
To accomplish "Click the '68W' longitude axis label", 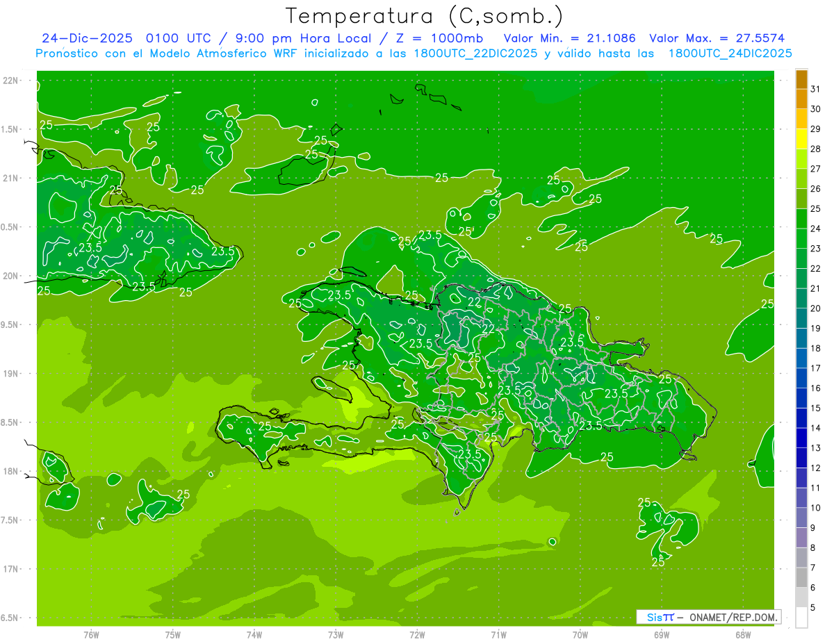I will [x=743, y=634].
